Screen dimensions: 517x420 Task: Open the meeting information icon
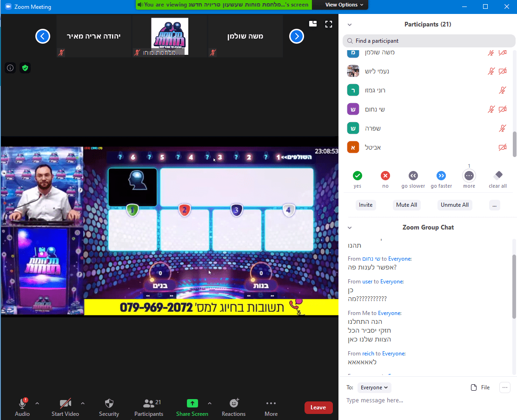coord(10,68)
